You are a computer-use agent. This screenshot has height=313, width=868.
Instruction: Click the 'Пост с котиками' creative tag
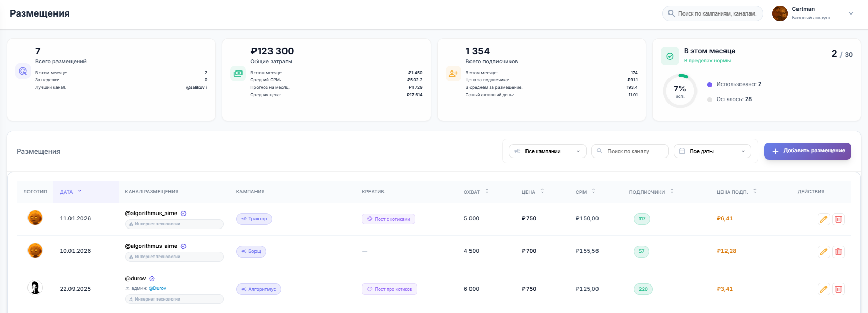pos(388,219)
